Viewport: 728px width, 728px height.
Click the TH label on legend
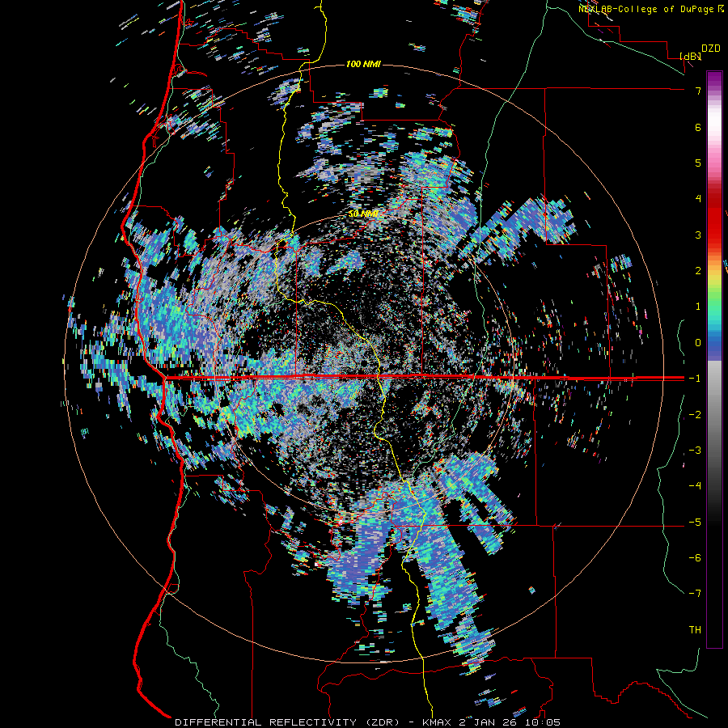click(695, 629)
